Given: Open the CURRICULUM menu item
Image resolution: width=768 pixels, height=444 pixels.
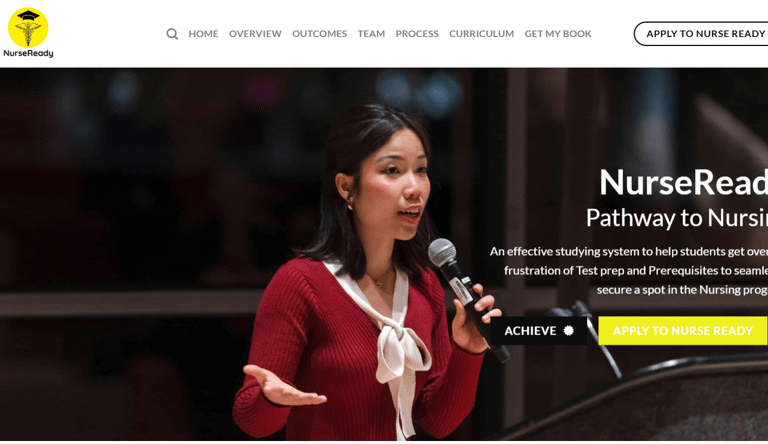Looking at the screenshot, I should [x=481, y=34].
